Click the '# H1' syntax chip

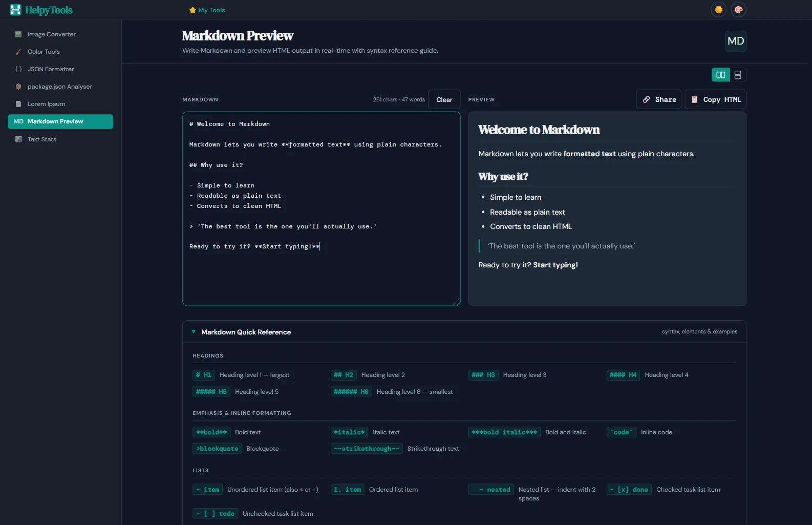(x=204, y=375)
